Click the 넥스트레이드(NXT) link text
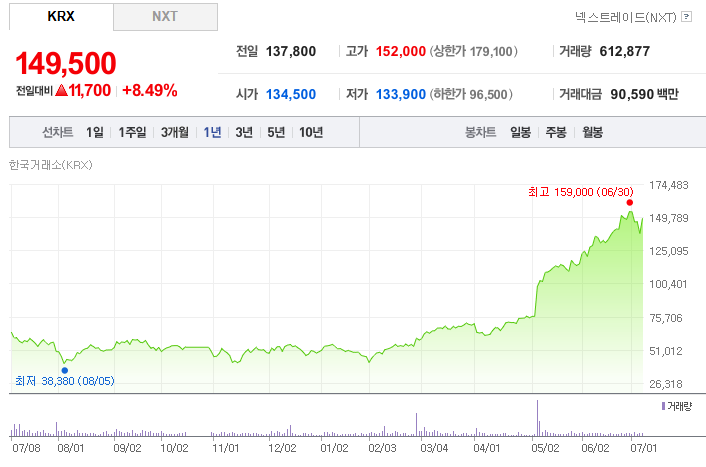The width and height of the screenshot is (706, 467). coord(626,17)
